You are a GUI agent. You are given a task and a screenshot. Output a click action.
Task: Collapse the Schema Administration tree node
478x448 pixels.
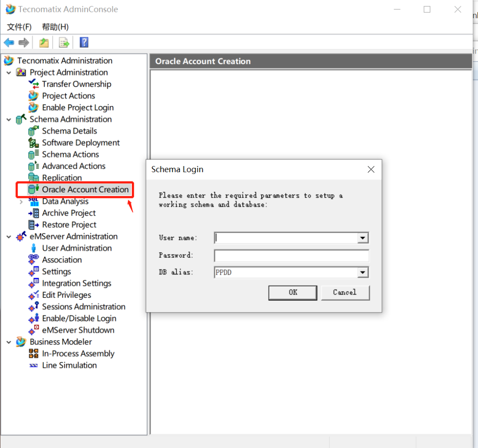pyautogui.click(x=9, y=120)
